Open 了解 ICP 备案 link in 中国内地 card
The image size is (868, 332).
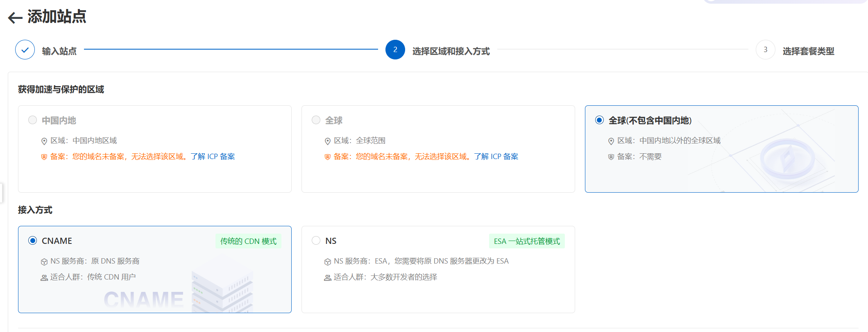213,157
